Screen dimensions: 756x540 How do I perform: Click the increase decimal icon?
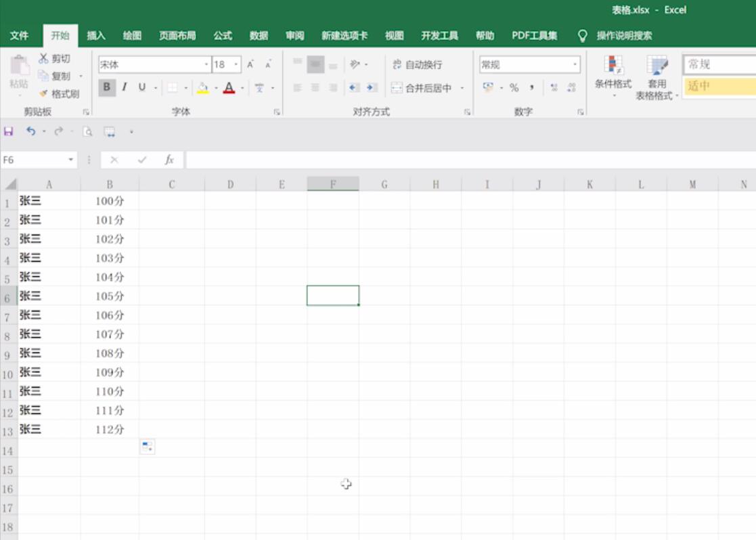[x=554, y=88]
